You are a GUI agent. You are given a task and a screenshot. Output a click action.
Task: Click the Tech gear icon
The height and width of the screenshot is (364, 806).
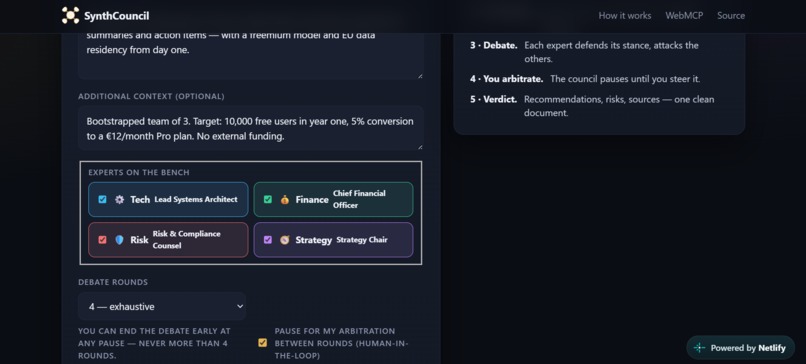(x=119, y=199)
